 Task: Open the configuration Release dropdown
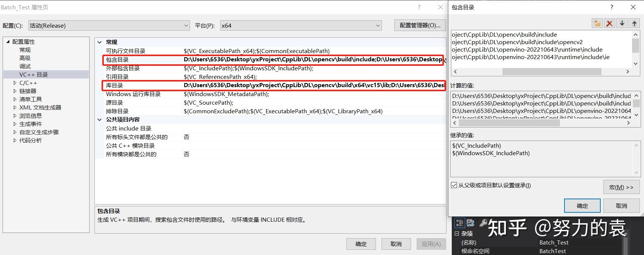coord(109,25)
